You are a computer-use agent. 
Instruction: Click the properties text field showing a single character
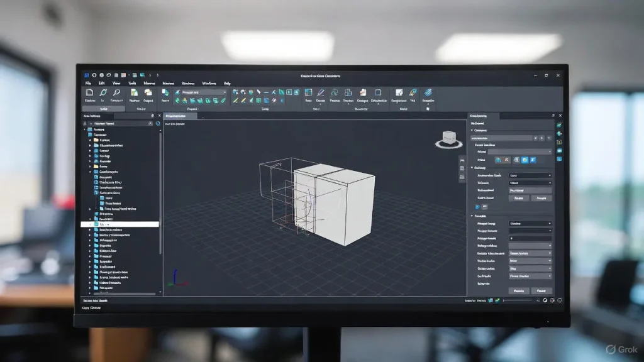pyautogui.click(x=530, y=238)
